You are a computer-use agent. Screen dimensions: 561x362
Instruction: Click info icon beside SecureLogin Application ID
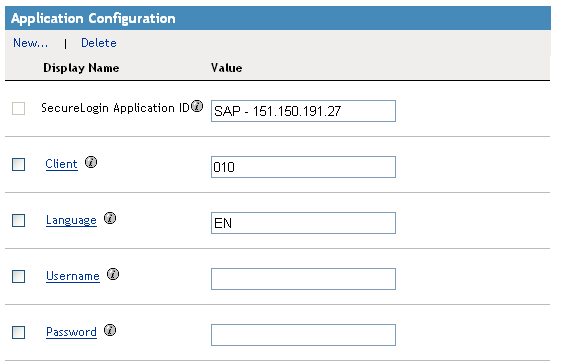pos(197,106)
